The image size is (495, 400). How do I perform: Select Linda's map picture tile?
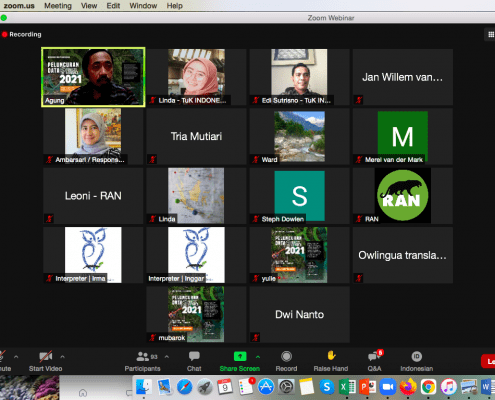196,196
